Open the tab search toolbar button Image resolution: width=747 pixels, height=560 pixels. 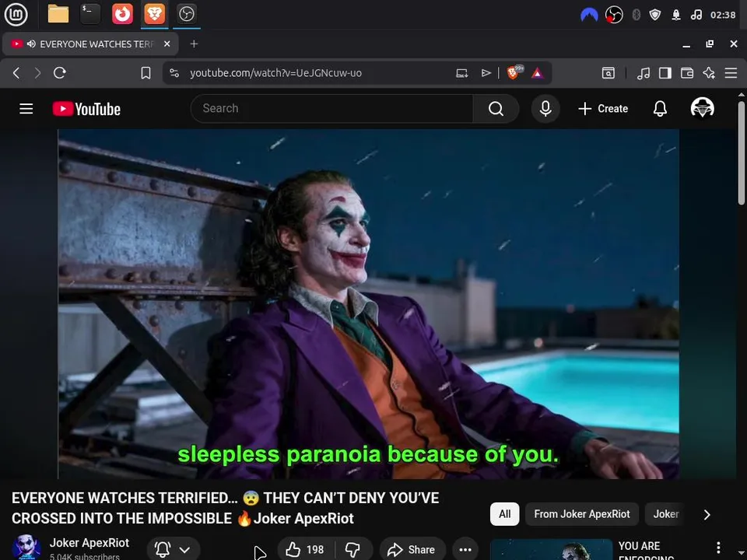tap(608, 73)
